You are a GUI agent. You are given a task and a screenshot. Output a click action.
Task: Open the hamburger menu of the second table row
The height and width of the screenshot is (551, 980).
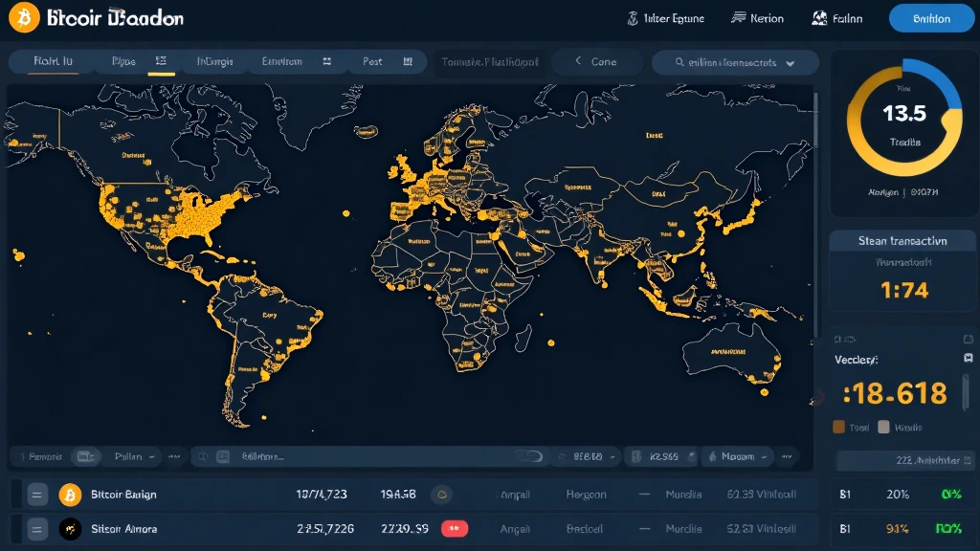[x=37, y=530]
